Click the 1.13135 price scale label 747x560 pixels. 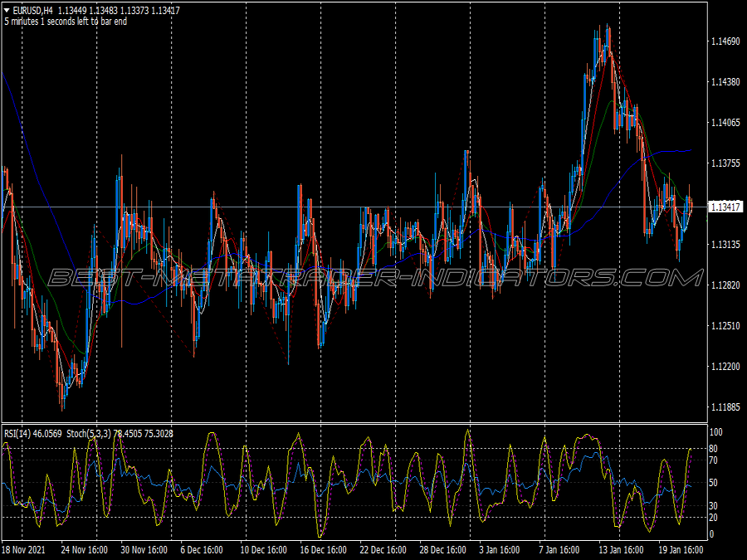click(725, 244)
